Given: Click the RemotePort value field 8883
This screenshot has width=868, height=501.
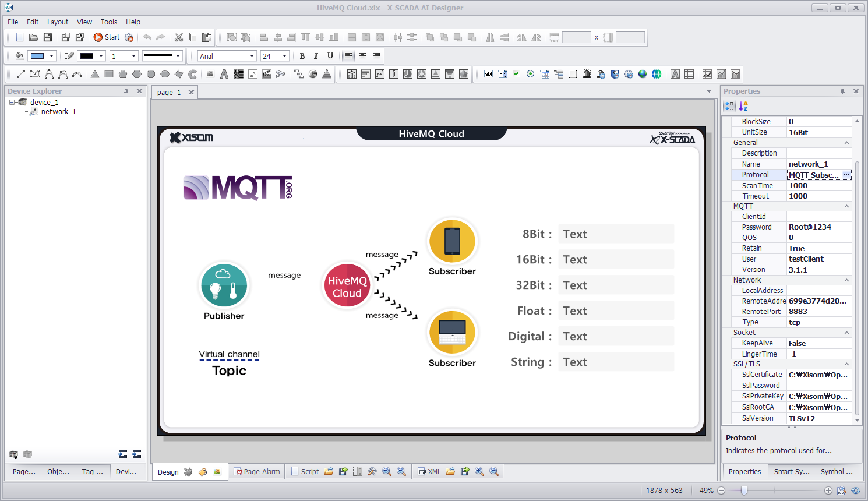Looking at the screenshot, I should 819,312.
